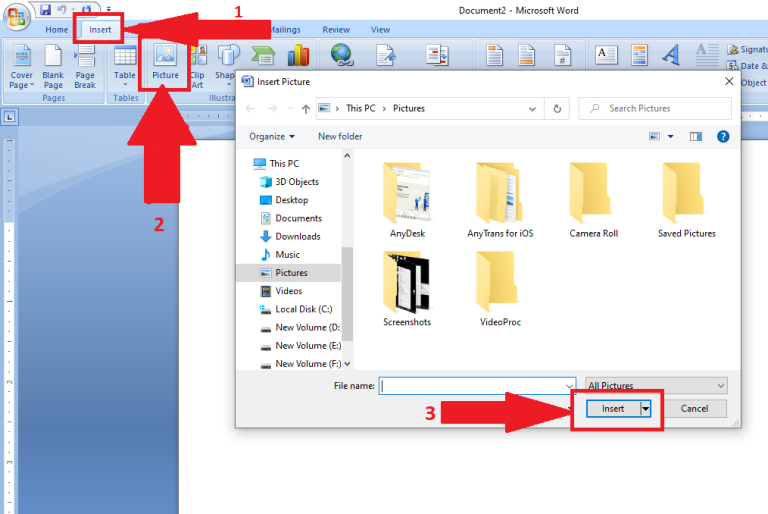Select Local Disk (C:) in tree
Viewport: 768px width, 514px height.
296,309
